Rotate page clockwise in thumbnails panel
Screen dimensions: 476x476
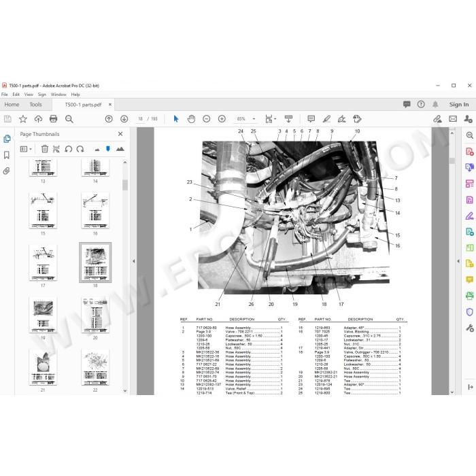click(x=80, y=149)
